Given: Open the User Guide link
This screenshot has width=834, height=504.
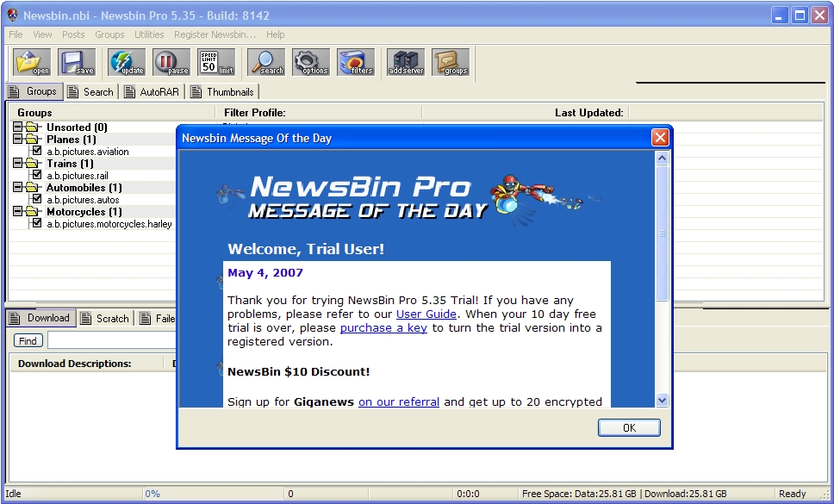Looking at the screenshot, I should [426, 314].
